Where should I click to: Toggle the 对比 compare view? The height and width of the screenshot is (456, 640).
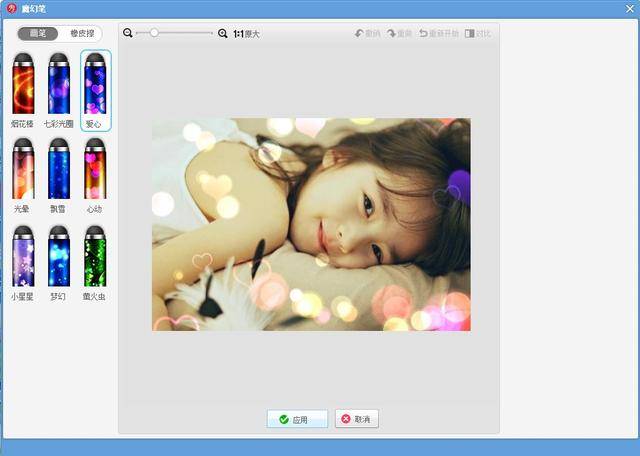click(478, 33)
